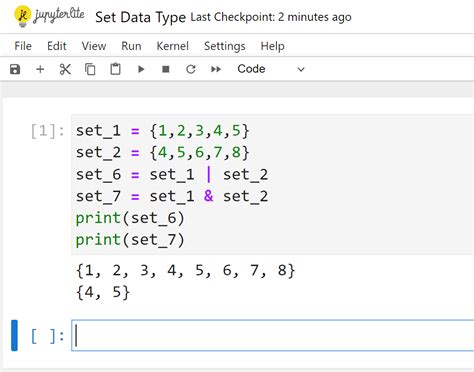Open the Settings menu
The height and width of the screenshot is (372, 474).
point(225,46)
